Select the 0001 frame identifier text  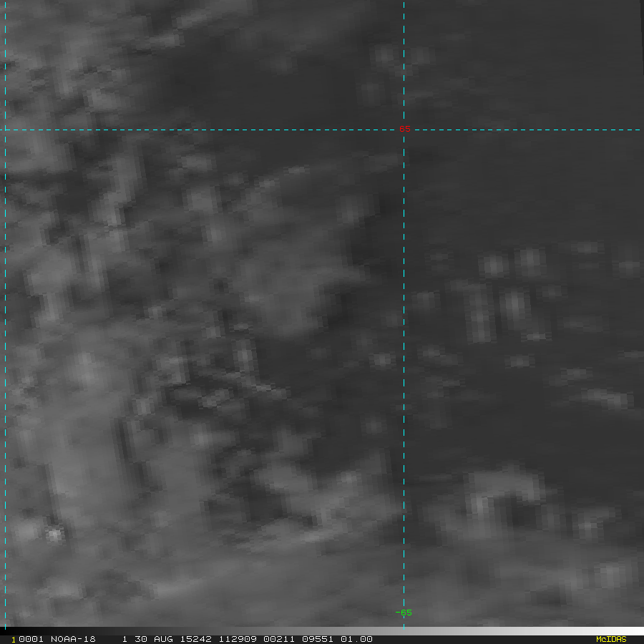[31, 639]
